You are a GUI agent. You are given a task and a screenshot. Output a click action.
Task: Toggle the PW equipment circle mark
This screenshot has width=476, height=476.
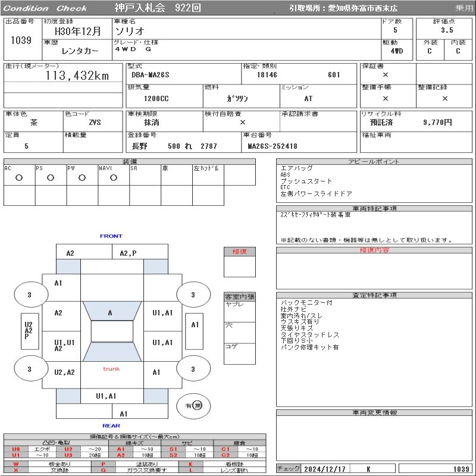click(82, 177)
